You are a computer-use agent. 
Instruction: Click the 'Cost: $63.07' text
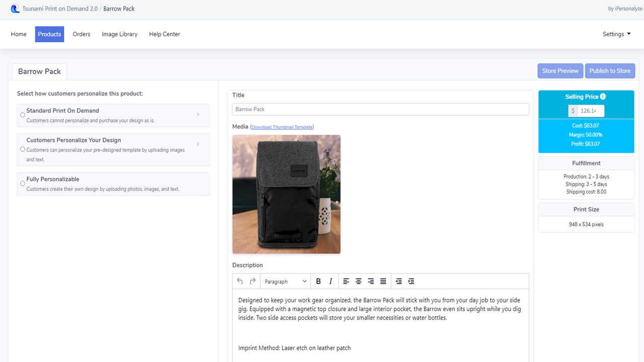click(586, 126)
